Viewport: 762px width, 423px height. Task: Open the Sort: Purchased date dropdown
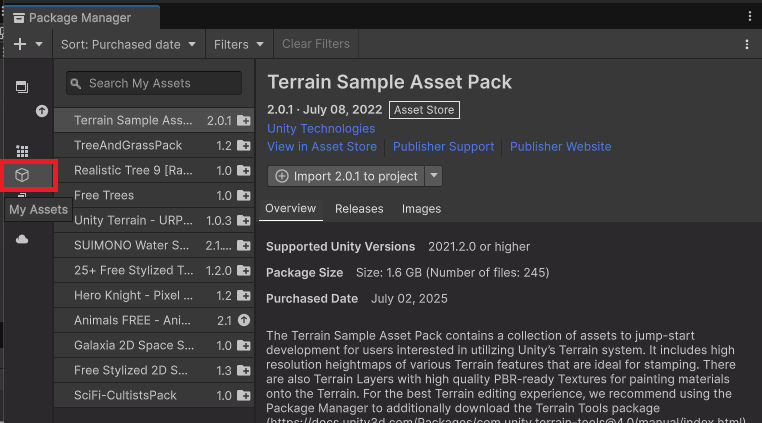click(128, 44)
